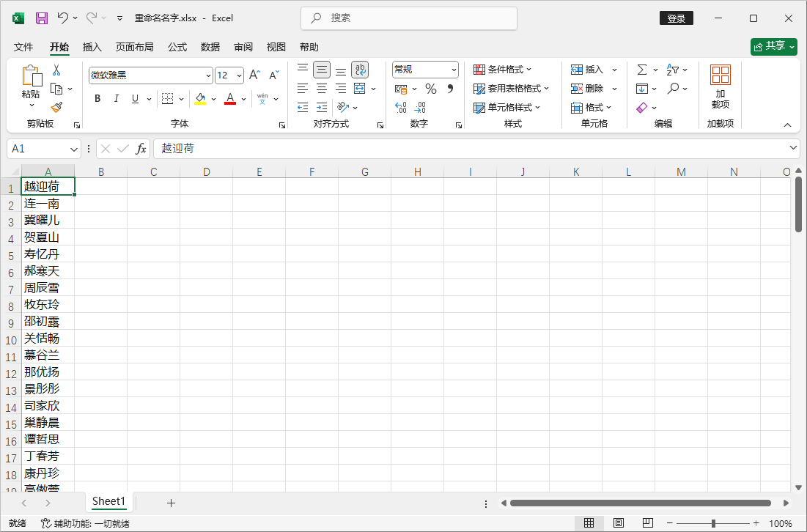This screenshot has height=532, width=807.
Task: Open the 数据 ribbon tab
Action: (210, 47)
